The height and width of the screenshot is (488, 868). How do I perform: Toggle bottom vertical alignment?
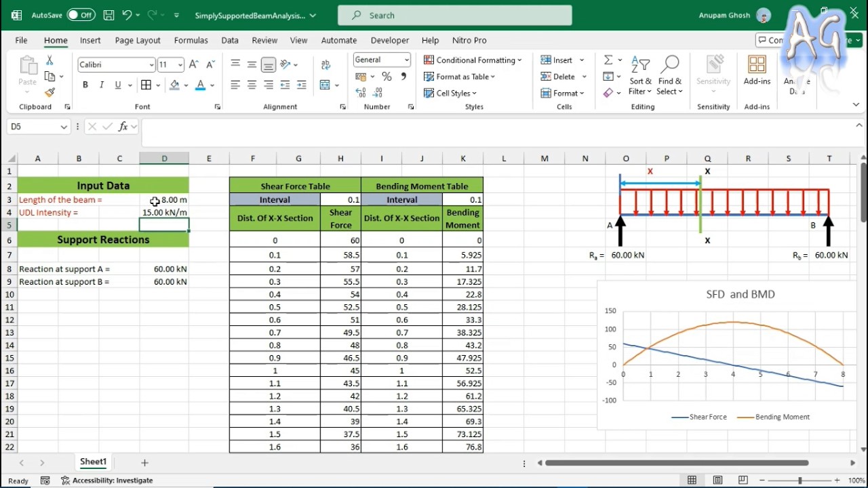[269, 64]
